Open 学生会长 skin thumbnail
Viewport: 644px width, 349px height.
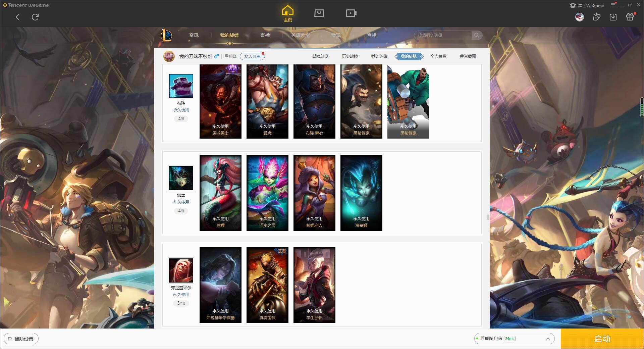pyautogui.click(x=314, y=285)
